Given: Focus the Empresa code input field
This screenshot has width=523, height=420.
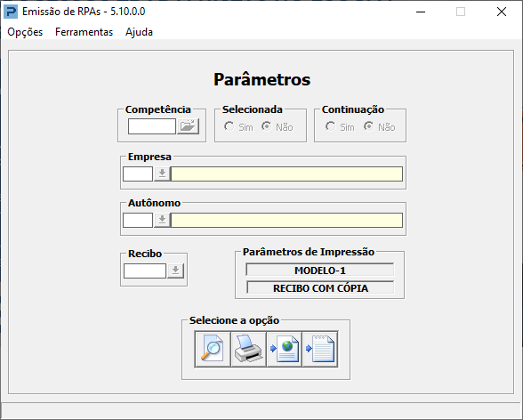Looking at the screenshot, I should pyautogui.click(x=138, y=174).
